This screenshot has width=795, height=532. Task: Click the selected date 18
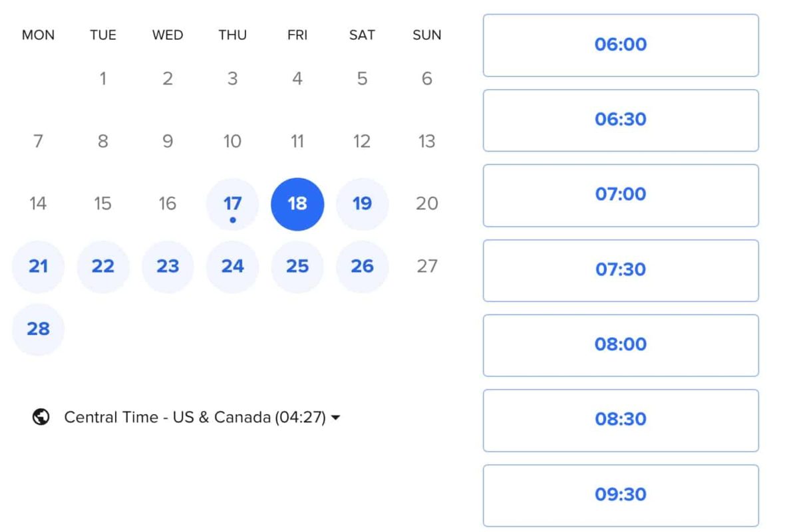point(297,204)
